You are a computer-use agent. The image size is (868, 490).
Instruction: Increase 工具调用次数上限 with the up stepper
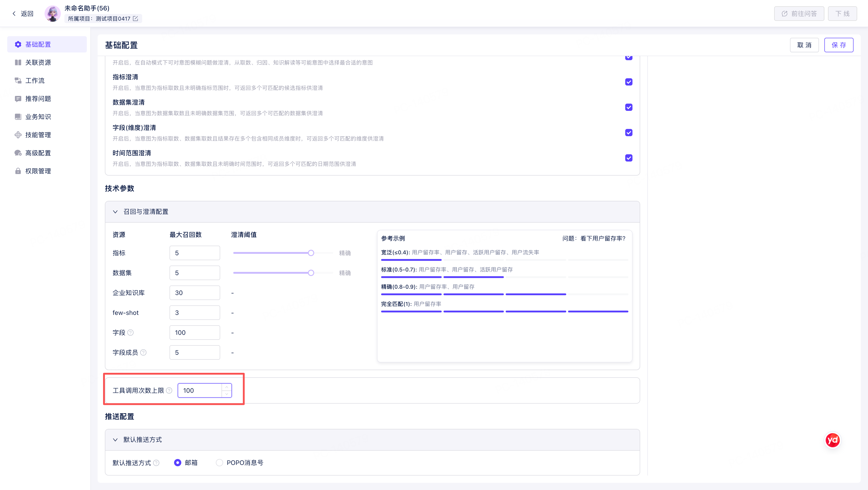pos(227,387)
